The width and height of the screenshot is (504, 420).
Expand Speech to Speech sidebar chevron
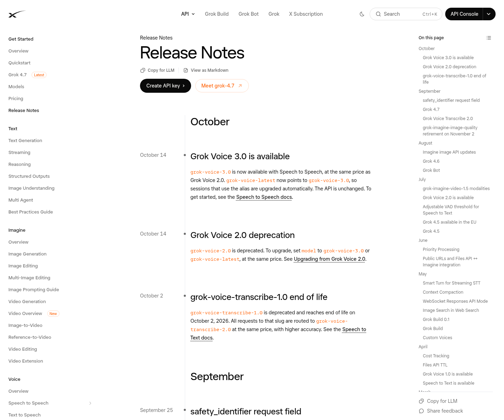pos(90,403)
